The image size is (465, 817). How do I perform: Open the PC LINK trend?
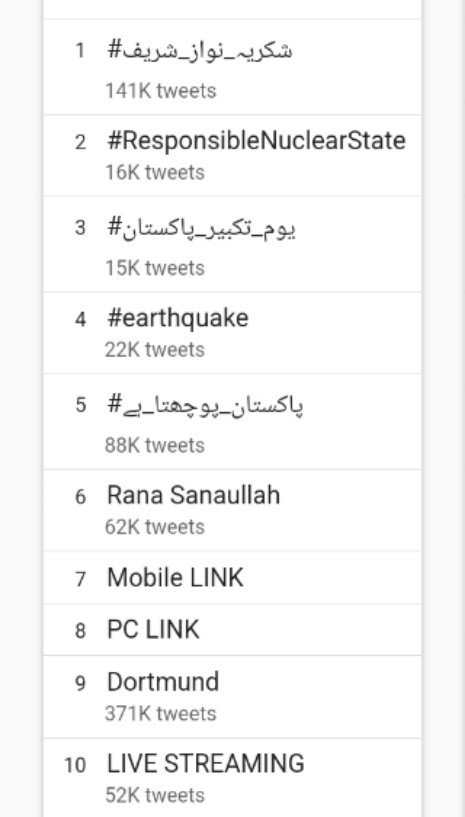(153, 629)
